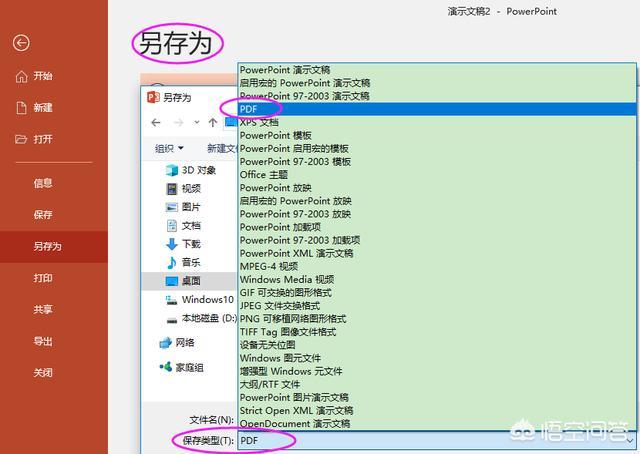Choose PowerPoint 97-2003 加载项 type
Screen dimensions: 640x454
[437, 240]
